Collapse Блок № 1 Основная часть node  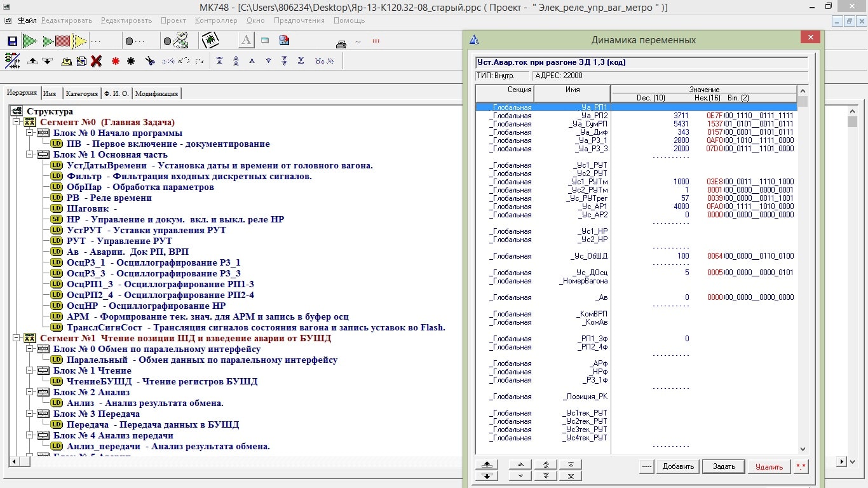coord(30,154)
